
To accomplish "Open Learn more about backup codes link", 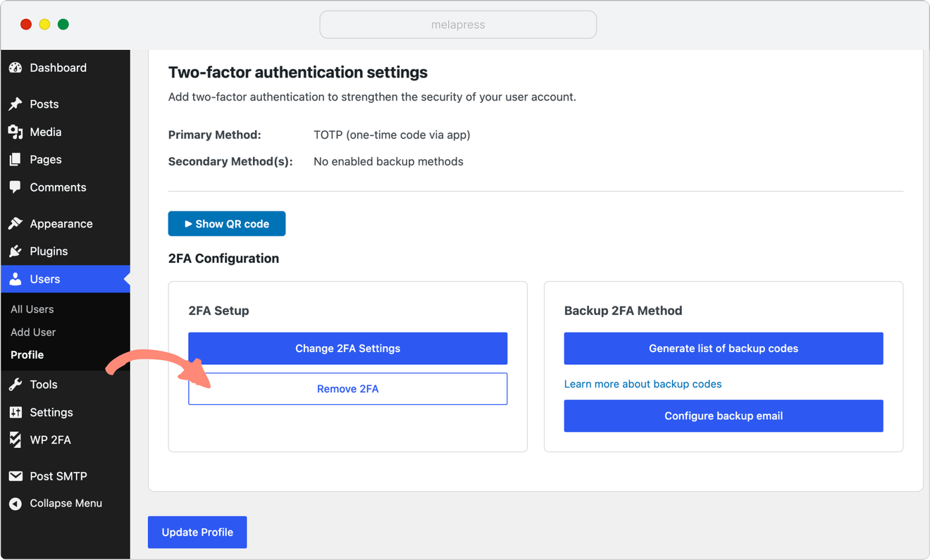I will (643, 384).
